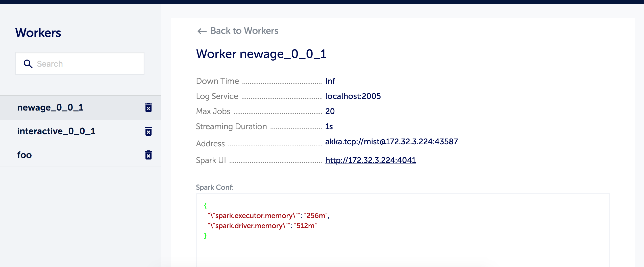Click the Down Time value Inf
The height and width of the screenshot is (267, 644).
(330, 81)
